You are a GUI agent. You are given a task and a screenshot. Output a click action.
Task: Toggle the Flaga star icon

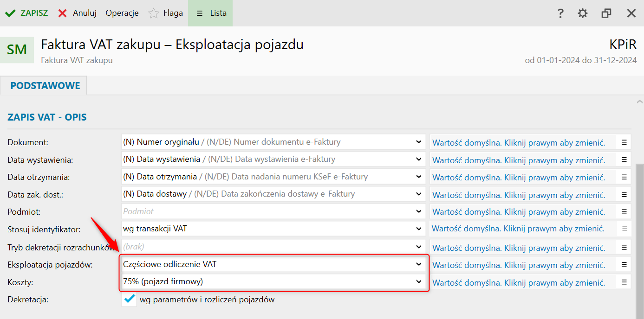point(154,13)
